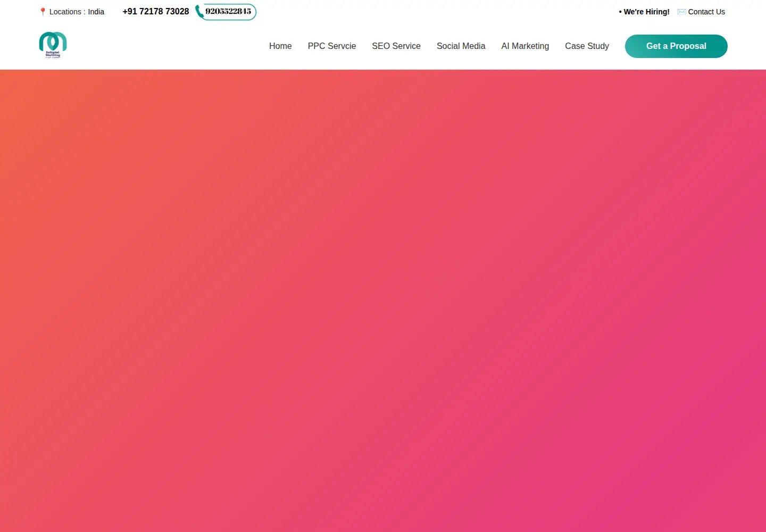766x532 pixels.
Task: Open the Contact Us link
Action: 706,12
